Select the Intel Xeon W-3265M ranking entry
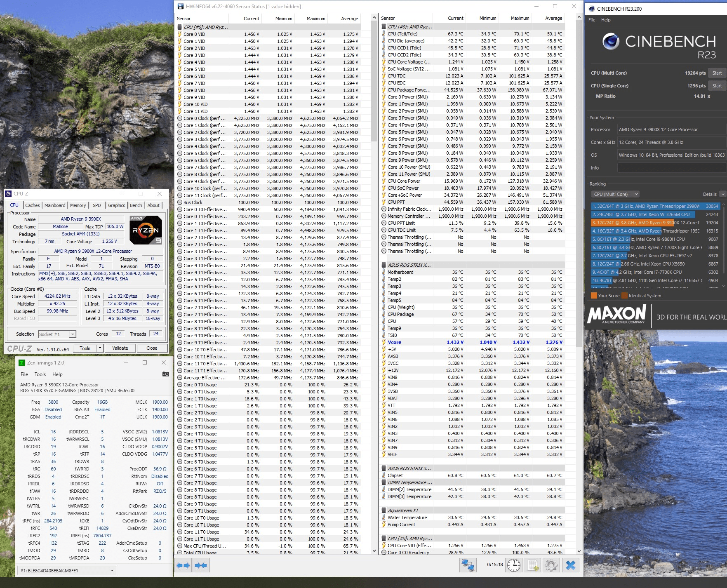727x588 pixels. click(656, 214)
